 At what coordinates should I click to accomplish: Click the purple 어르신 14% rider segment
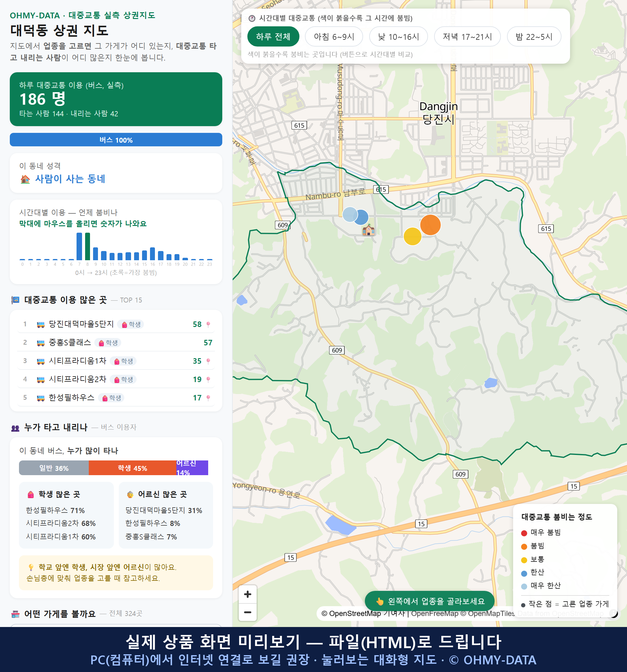192,468
